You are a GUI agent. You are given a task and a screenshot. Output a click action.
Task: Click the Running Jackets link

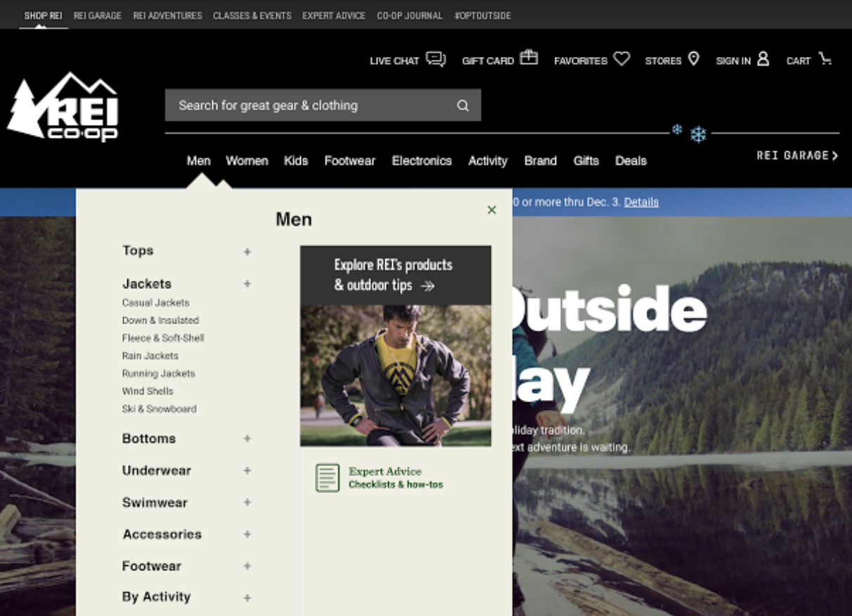(158, 373)
